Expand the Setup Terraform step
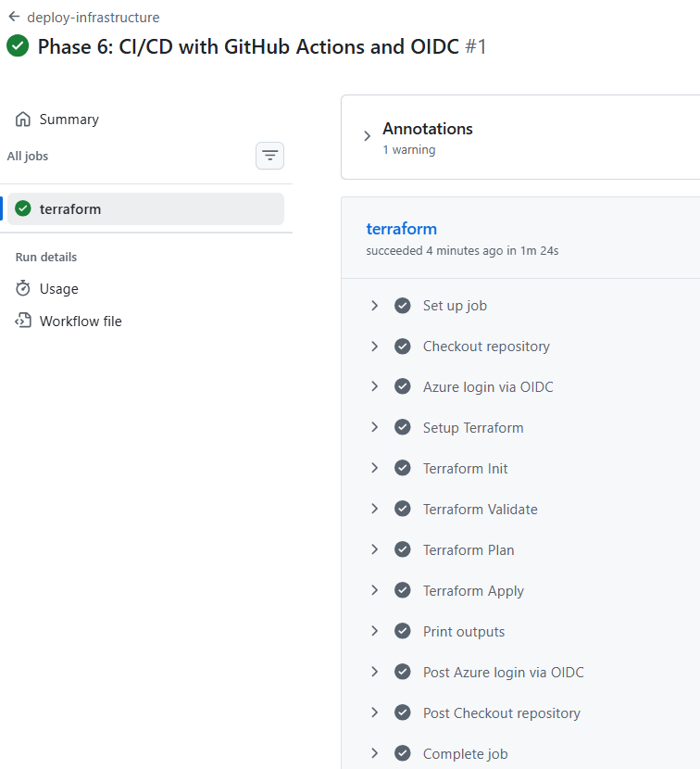700x769 pixels. (x=374, y=427)
